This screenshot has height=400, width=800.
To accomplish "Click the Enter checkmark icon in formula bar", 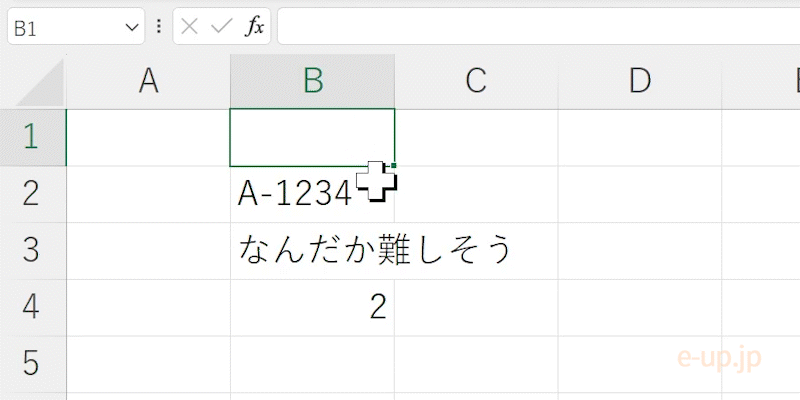I will 221,27.
